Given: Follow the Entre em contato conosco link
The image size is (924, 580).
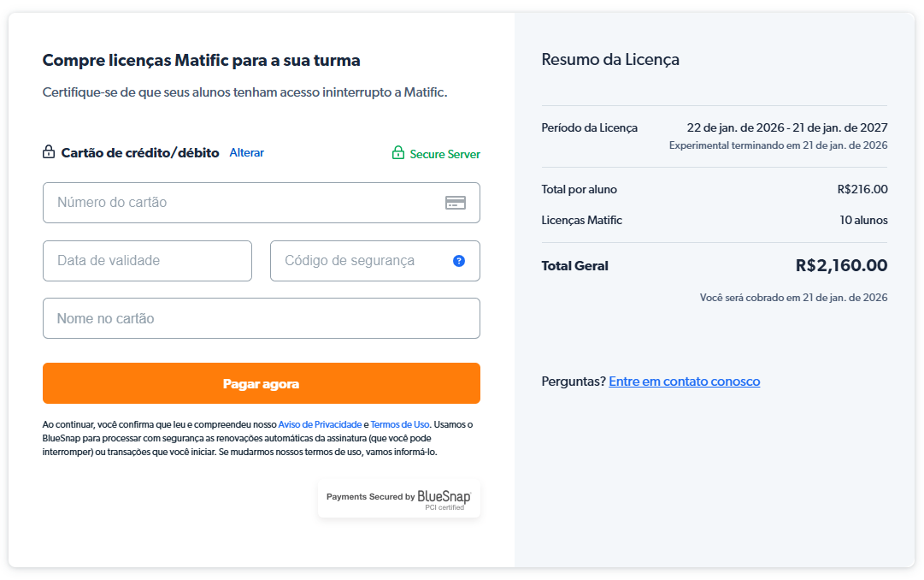Looking at the screenshot, I should (684, 382).
